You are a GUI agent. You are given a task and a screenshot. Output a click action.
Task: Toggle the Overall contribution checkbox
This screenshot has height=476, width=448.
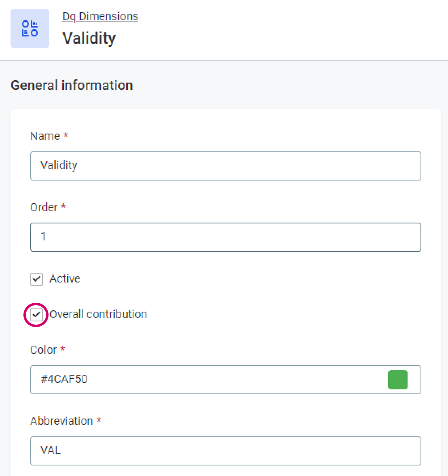coord(36,314)
